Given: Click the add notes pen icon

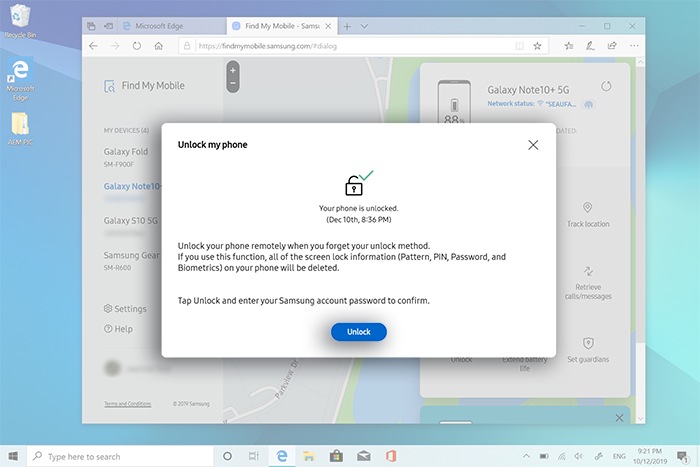Looking at the screenshot, I should point(590,46).
